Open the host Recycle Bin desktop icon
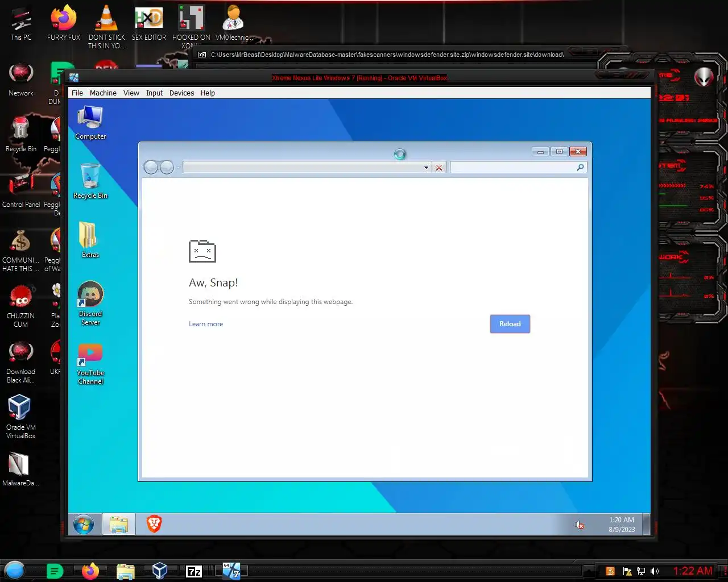 click(21, 135)
